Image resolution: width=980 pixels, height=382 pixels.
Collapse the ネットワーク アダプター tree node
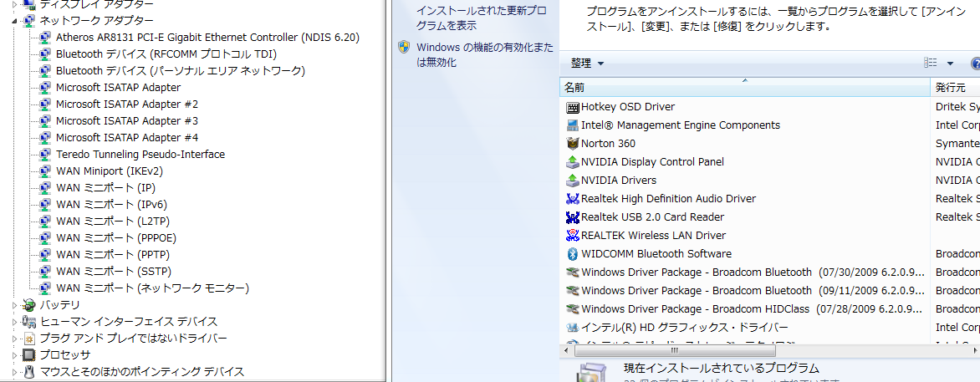tap(14, 21)
